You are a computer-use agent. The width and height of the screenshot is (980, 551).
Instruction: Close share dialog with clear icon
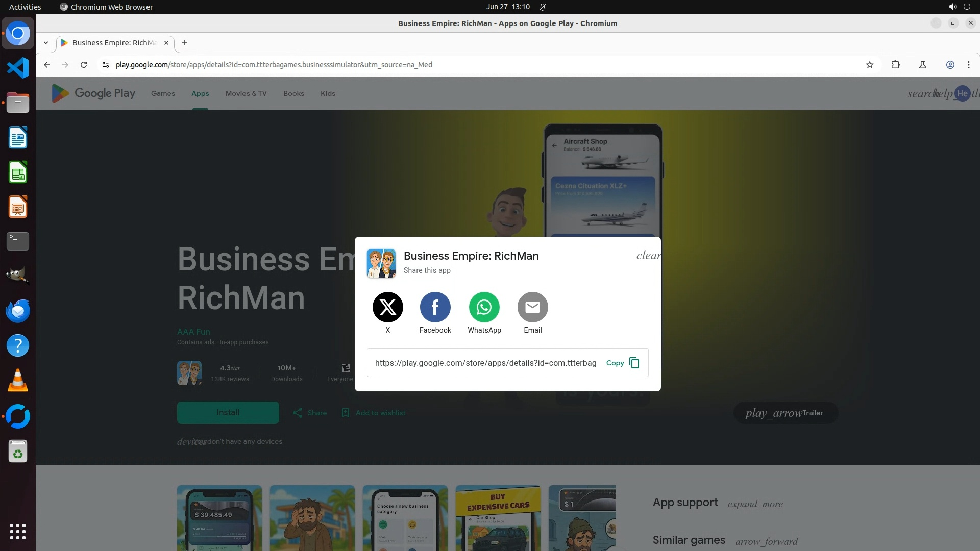(x=648, y=256)
